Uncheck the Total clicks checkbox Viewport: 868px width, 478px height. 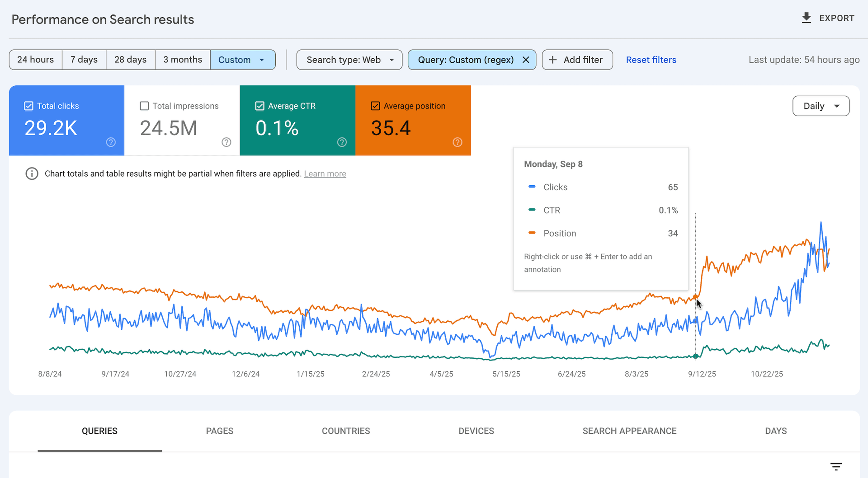tap(28, 106)
